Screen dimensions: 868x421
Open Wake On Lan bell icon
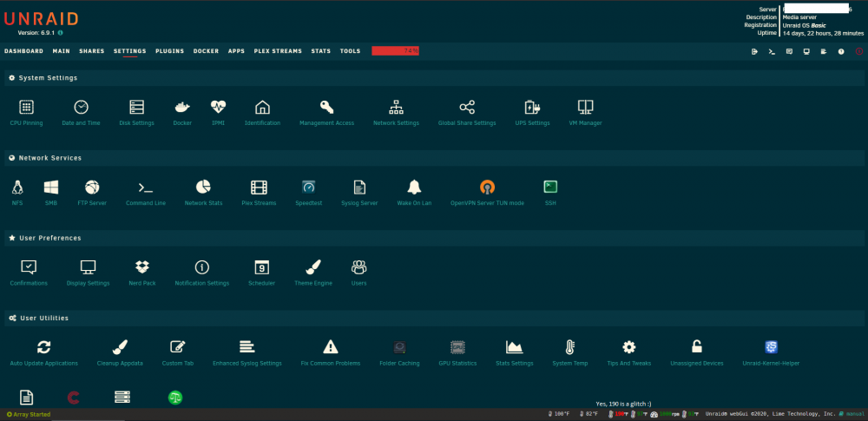click(414, 187)
